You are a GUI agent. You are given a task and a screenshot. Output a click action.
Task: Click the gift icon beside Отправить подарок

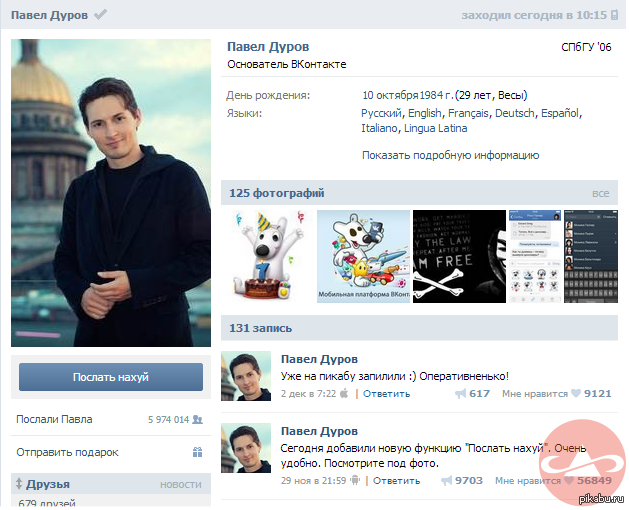point(198,452)
